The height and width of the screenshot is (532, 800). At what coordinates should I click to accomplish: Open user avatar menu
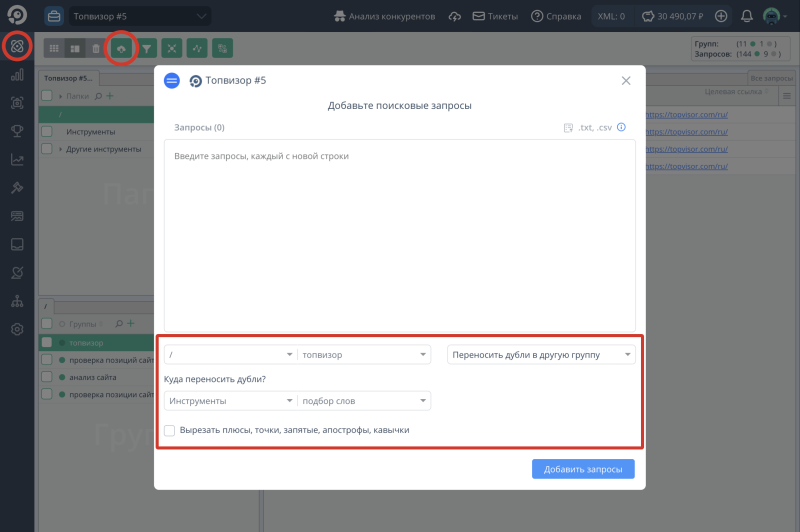[x=774, y=16]
